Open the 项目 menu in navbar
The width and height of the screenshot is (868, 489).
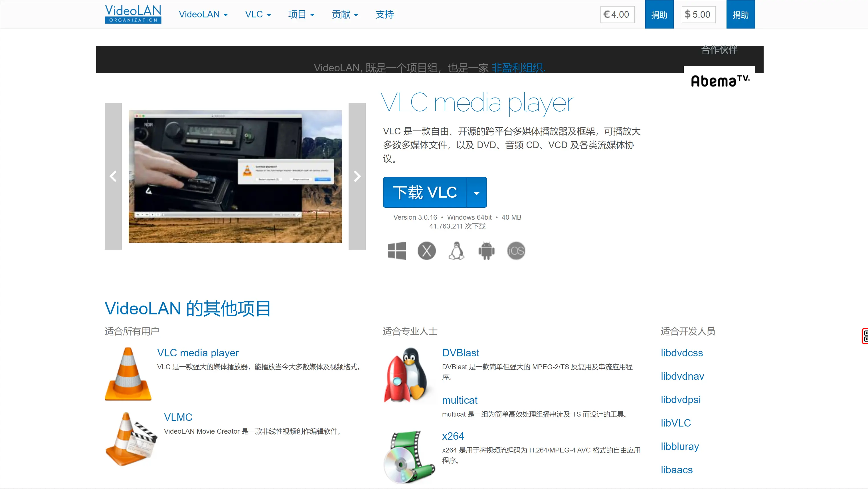(301, 15)
